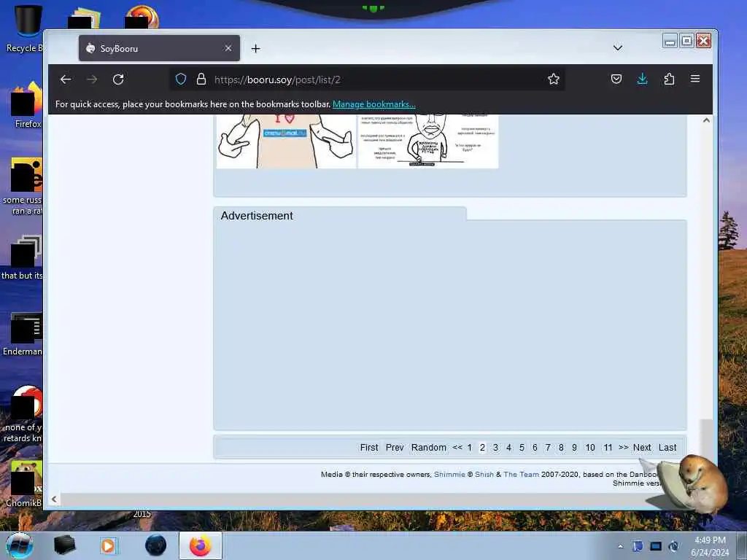The image size is (747, 560).
Task: Open the Russian text soyjak thumbnail
Action: (427, 141)
